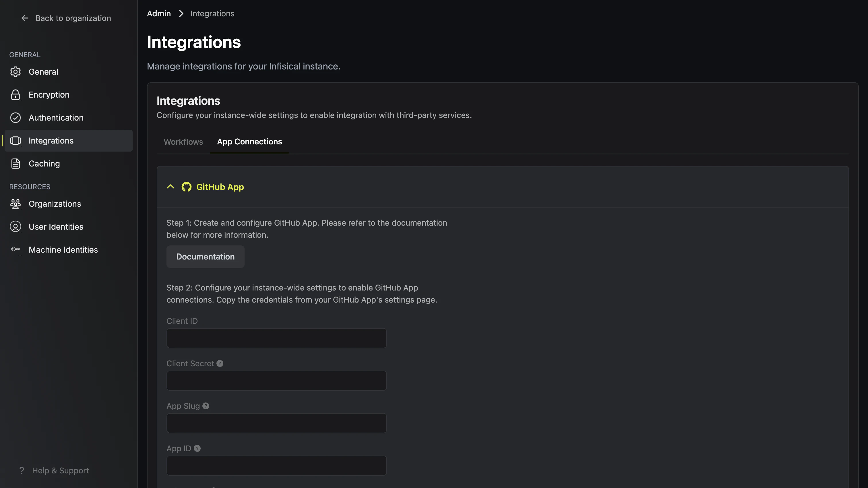Viewport: 868px width, 488px height.
Task: Select Integrations in the sidebar
Action: (69, 141)
